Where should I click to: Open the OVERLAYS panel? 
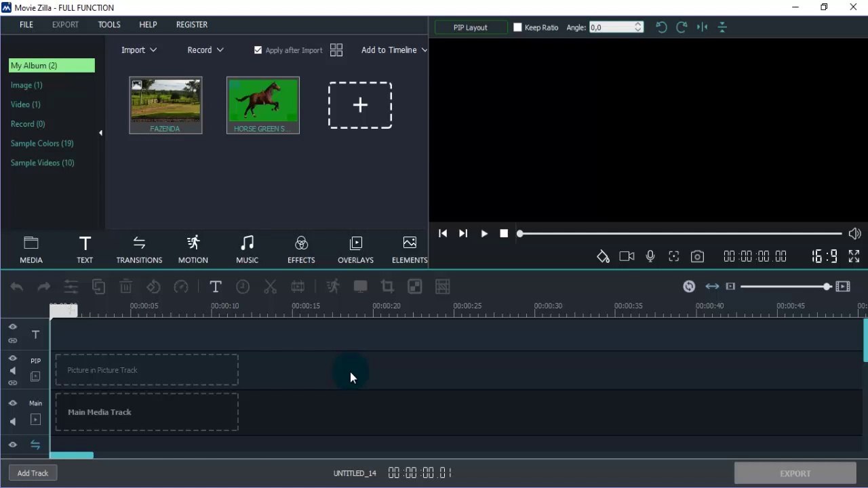tap(355, 249)
